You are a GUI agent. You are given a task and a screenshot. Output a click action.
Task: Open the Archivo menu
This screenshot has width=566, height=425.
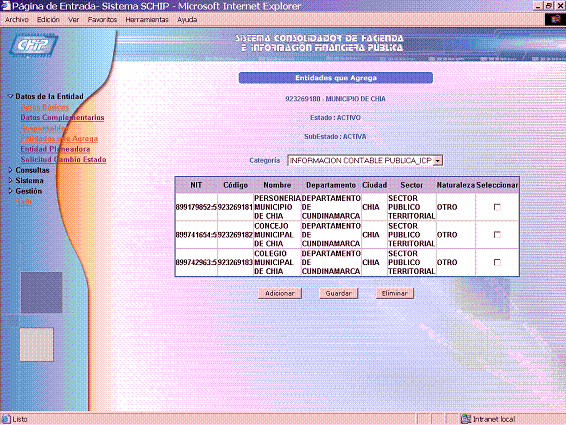coord(17,19)
